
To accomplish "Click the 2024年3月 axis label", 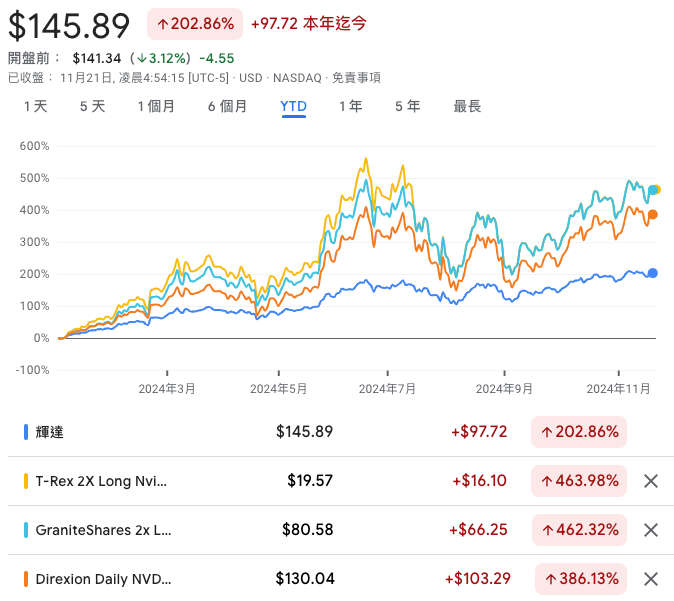I will pyautogui.click(x=167, y=389).
